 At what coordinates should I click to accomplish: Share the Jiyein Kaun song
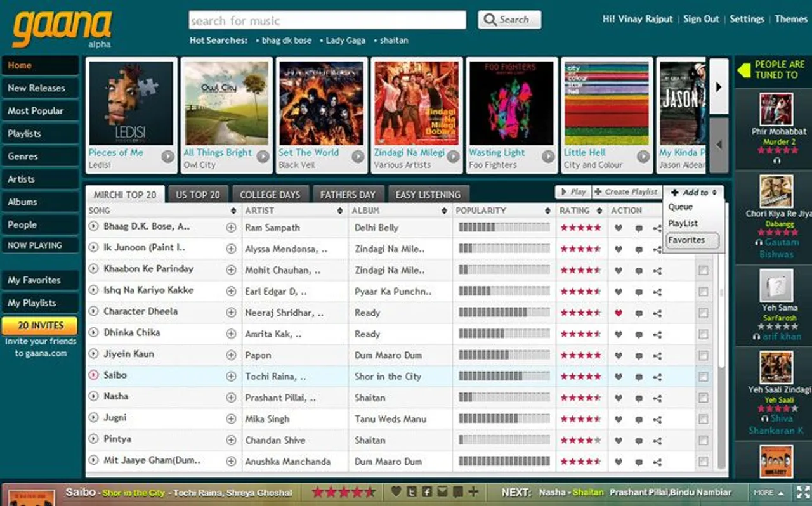click(657, 356)
